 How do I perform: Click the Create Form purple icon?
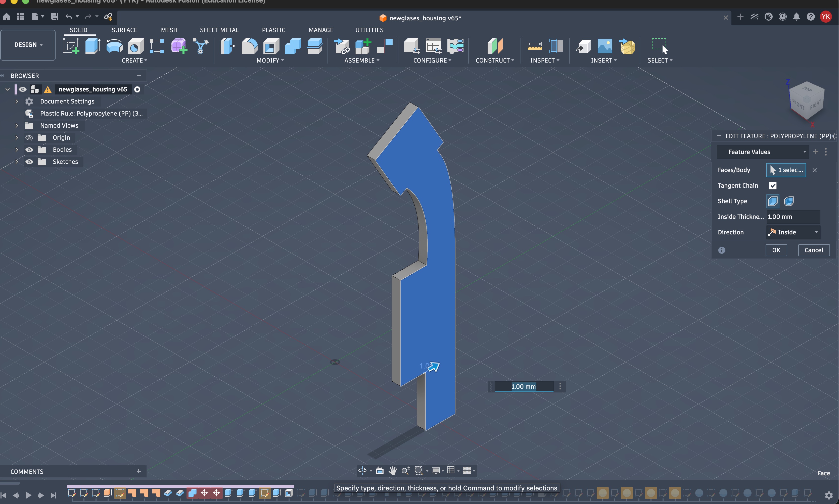[179, 46]
